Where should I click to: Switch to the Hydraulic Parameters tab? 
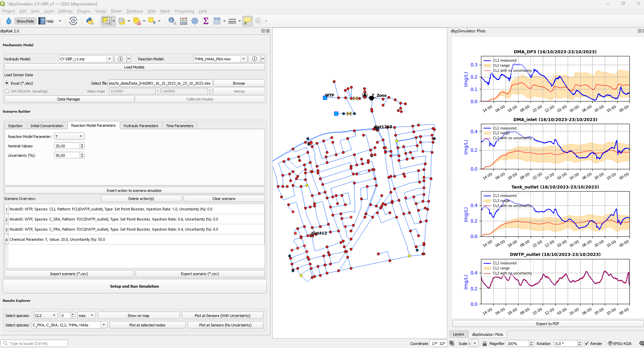click(x=141, y=126)
